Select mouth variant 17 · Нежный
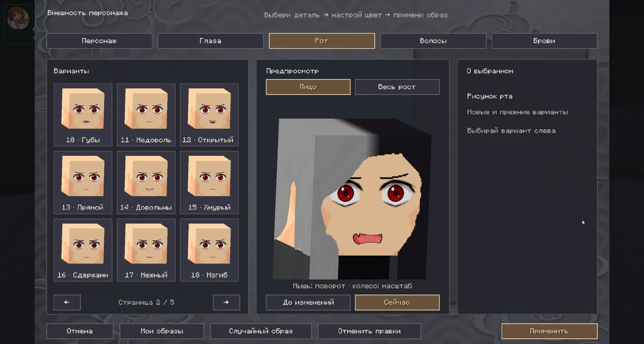This screenshot has height=344, width=644. point(146,250)
